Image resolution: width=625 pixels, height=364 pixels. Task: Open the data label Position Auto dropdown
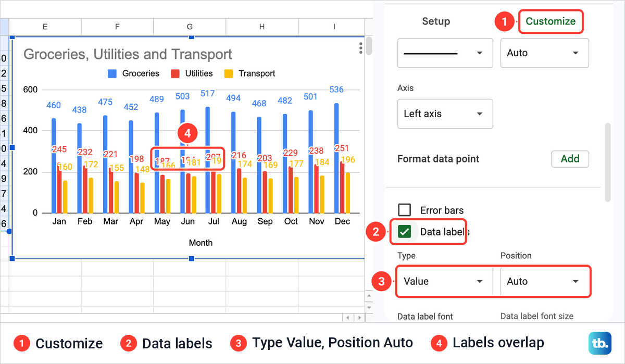pyautogui.click(x=545, y=281)
